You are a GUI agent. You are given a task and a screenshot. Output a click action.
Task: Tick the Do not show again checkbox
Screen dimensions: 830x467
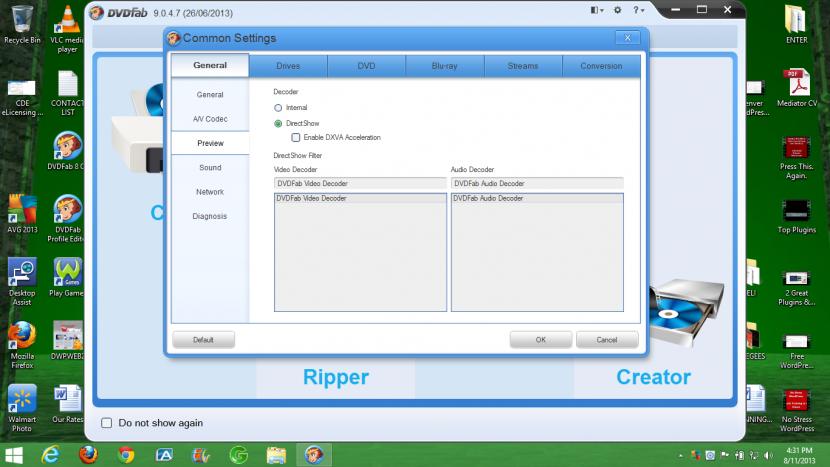click(106, 423)
